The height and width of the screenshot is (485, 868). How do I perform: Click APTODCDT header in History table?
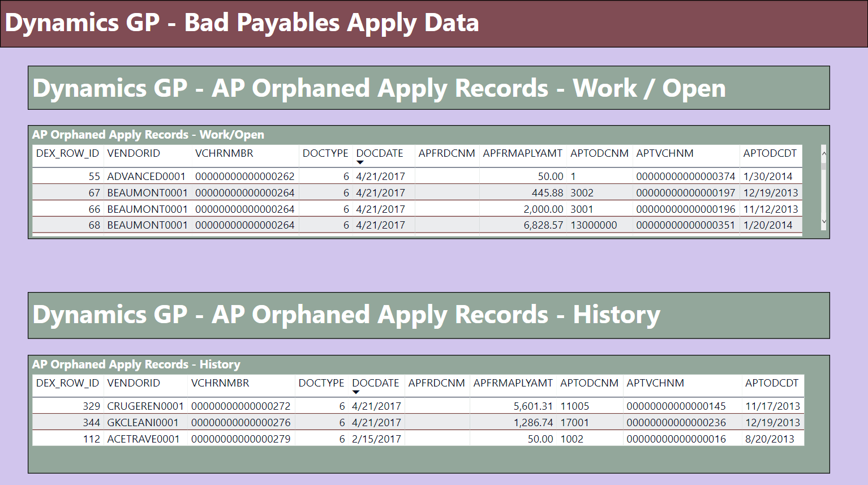coord(771,383)
